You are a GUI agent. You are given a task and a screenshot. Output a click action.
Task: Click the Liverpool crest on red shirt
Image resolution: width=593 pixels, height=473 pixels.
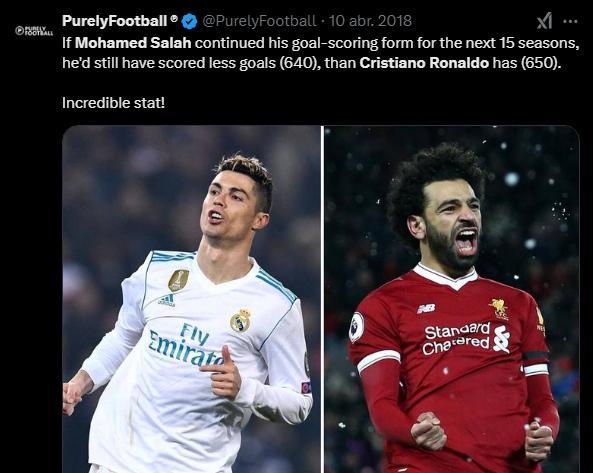(x=499, y=309)
